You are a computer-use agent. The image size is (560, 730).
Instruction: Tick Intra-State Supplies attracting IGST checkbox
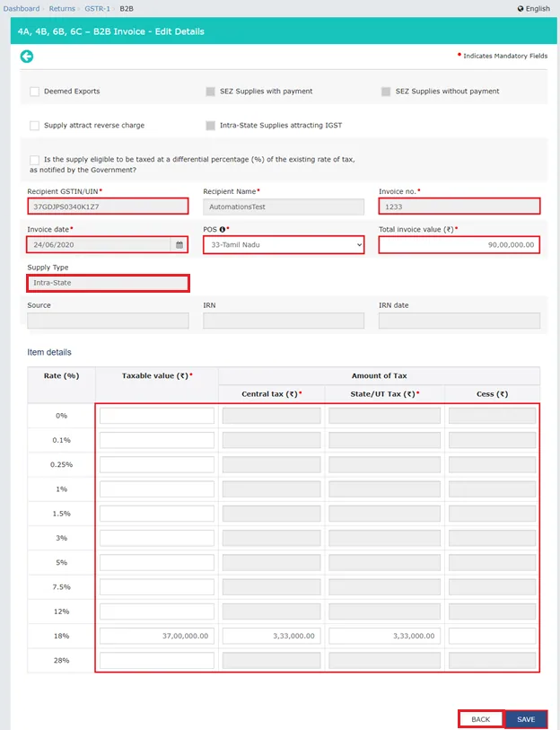coord(210,125)
